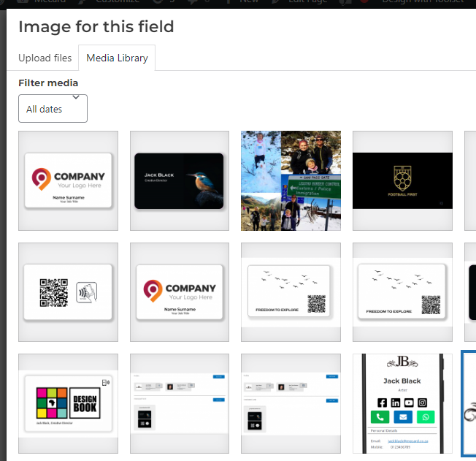This screenshot has width=476, height=461.
Task: Pick the family snow photo collage
Action: click(x=291, y=180)
